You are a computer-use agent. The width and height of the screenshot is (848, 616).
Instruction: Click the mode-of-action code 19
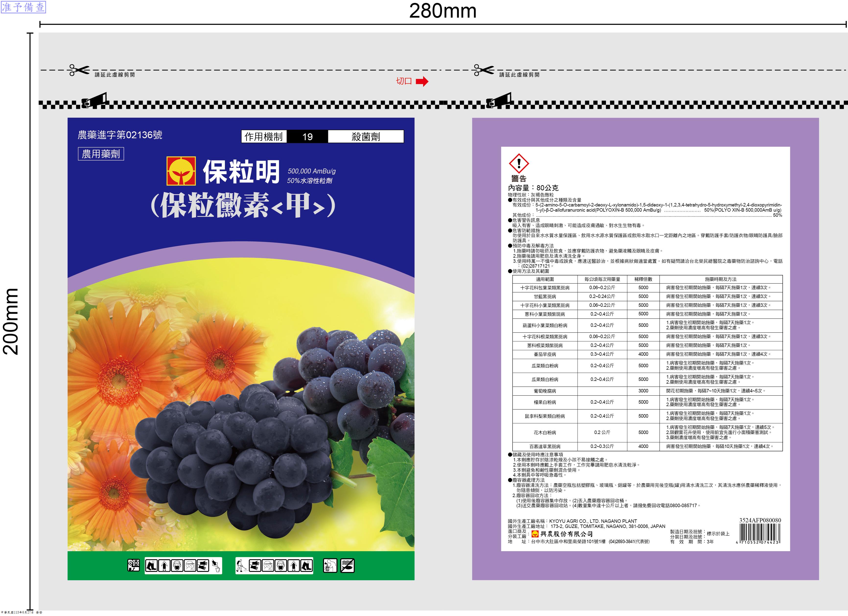tap(307, 137)
